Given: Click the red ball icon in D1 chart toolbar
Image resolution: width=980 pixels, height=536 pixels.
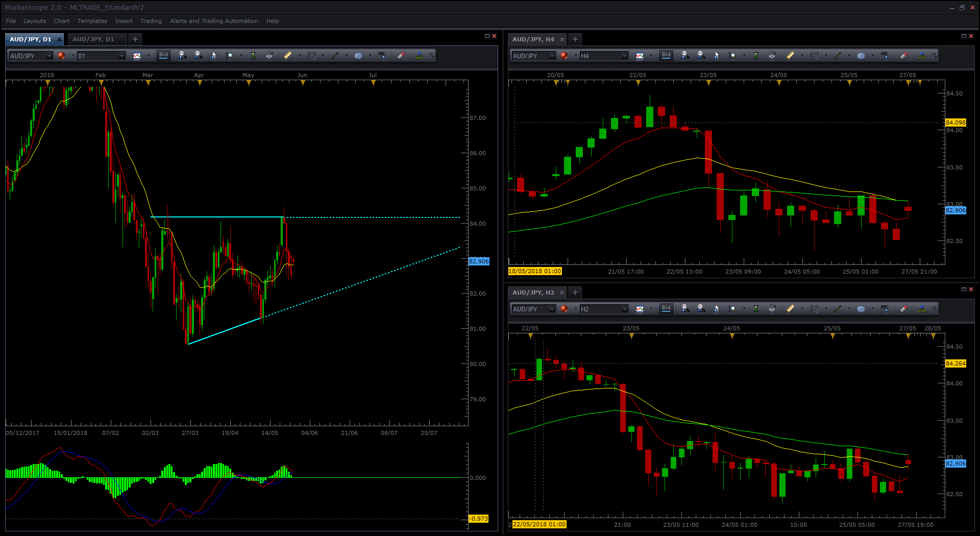Looking at the screenshot, I should [x=61, y=56].
